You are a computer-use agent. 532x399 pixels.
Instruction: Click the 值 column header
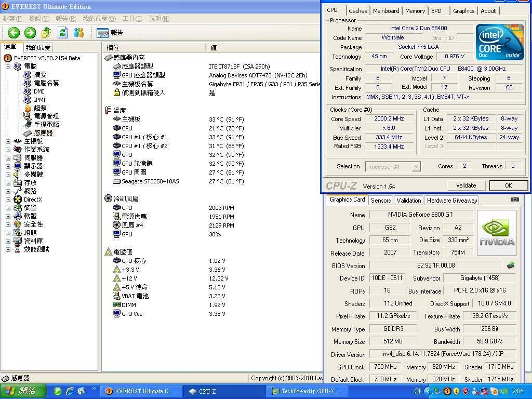coord(263,47)
